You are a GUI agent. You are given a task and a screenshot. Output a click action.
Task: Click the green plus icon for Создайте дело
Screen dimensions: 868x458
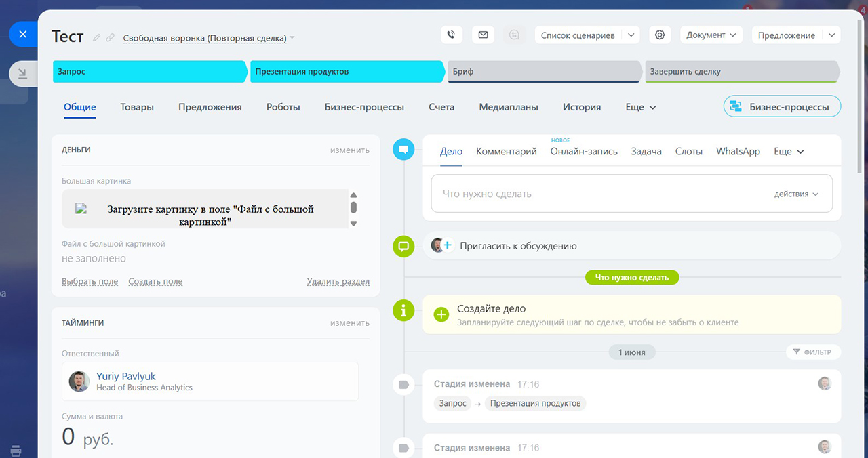point(441,314)
